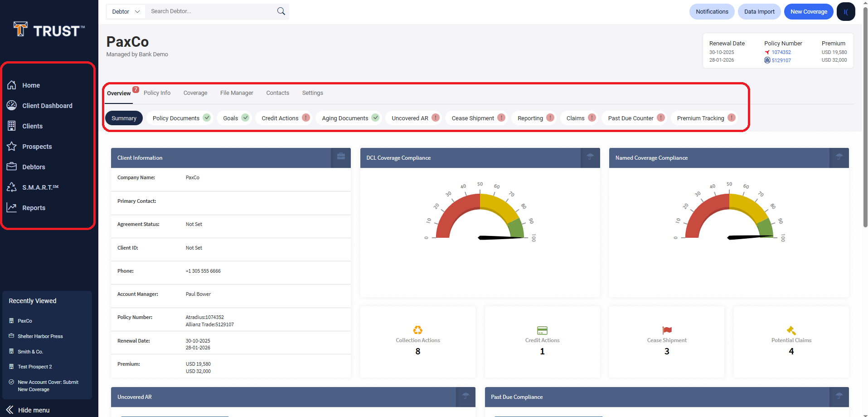This screenshot has height=417, width=868.
Task: Select the Uncovered AR pill
Action: pyautogui.click(x=410, y=118)
